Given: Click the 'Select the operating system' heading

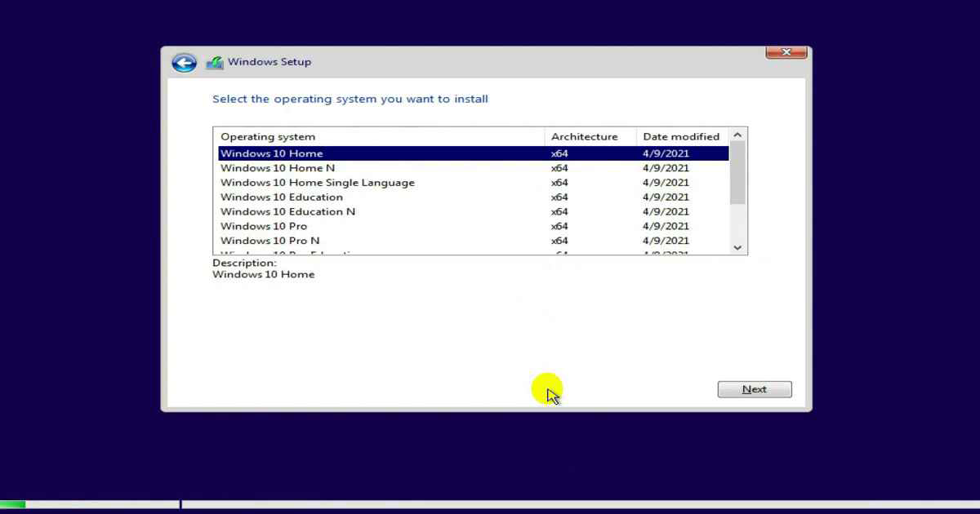Looking at the screenshot, I should tap(350, 100).
